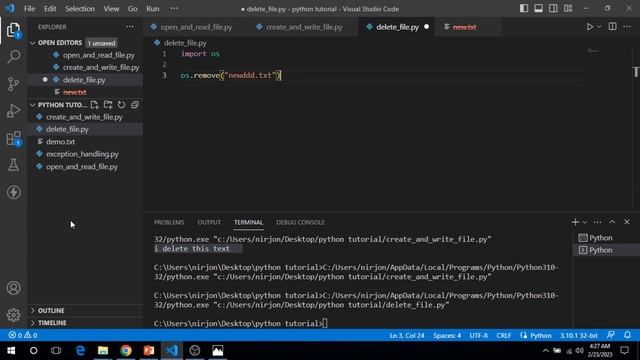Open the Accounts menu
Image resolution: width=640 pixels, height=360 pixels.
(x=13, y=288)
